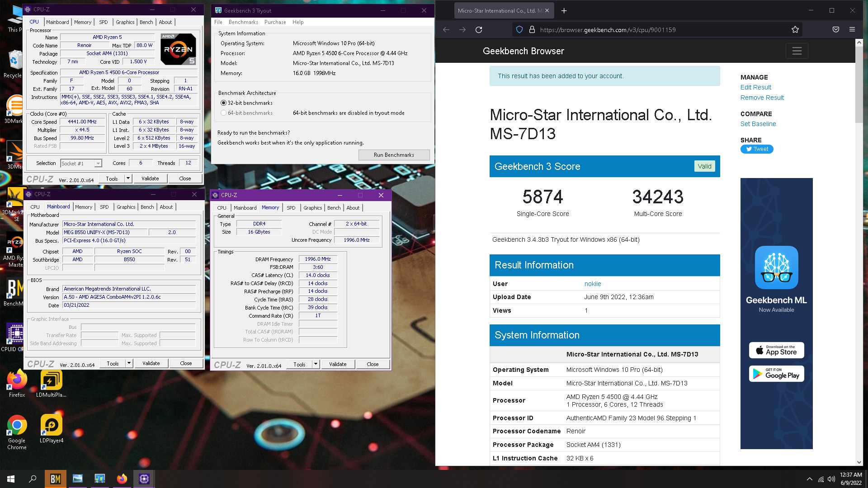The width and height of the screenshot is (868, 488).
Task: Close the Micro-Star International browser tab
Action: 547,10
